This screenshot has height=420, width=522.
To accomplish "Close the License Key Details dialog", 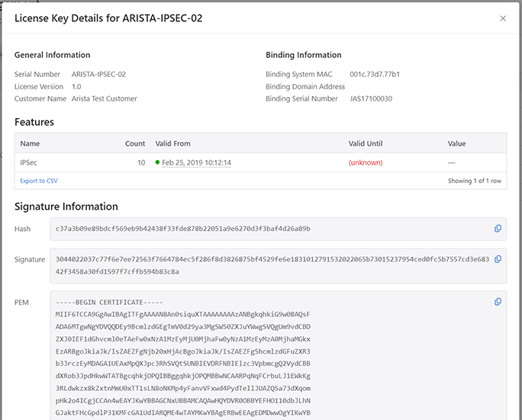I will point(503,18).
